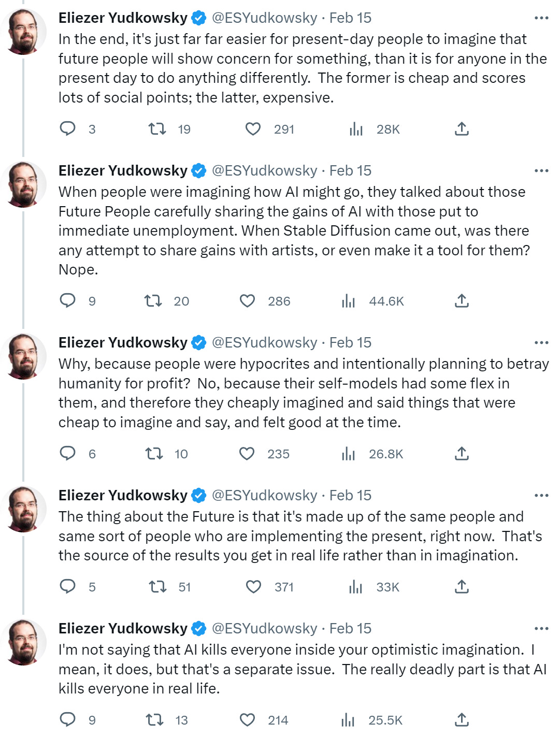Open Eliezer Yudkowsky's name on fourth tweet
560x737 pixels.
click(123, 496)
